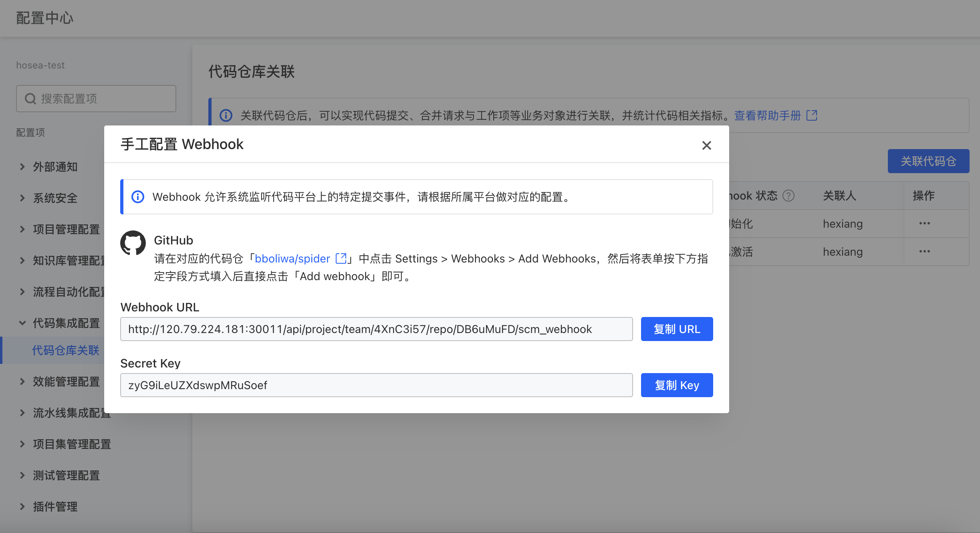The image size is (980, 533).
Task: Click the 配置中心 page title
Action: tap(45, 18)
